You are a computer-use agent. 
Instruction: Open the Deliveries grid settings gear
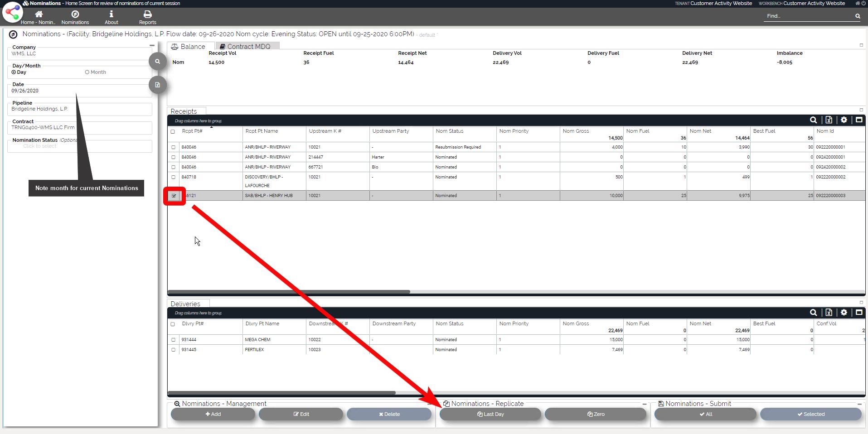coord(844,313)
